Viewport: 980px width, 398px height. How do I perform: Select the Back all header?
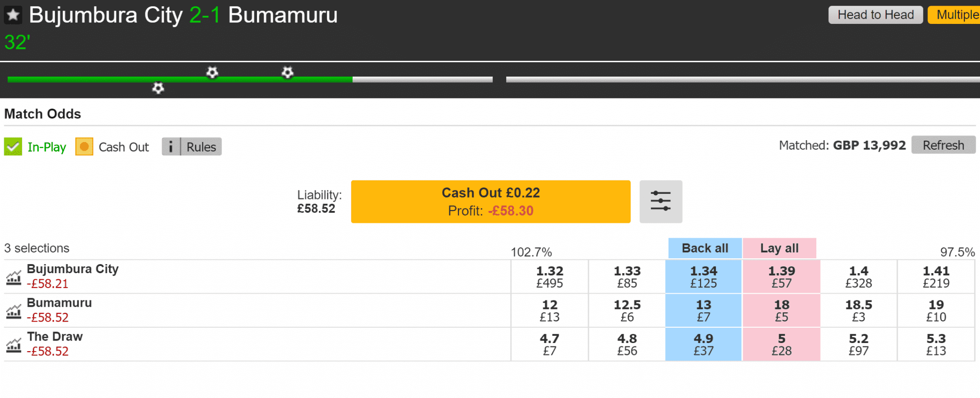tap(705, 248)
